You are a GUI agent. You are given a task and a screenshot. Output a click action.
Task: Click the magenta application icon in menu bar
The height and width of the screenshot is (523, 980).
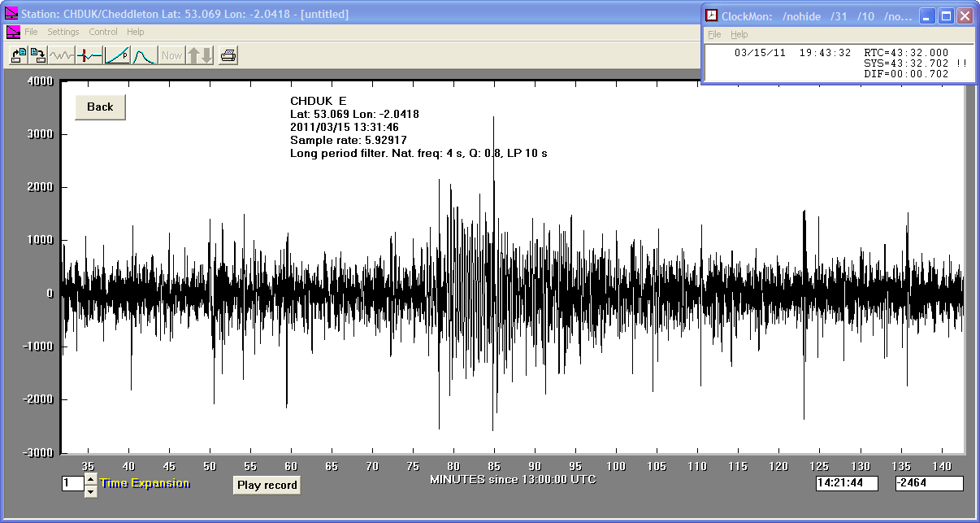[12, 32]
